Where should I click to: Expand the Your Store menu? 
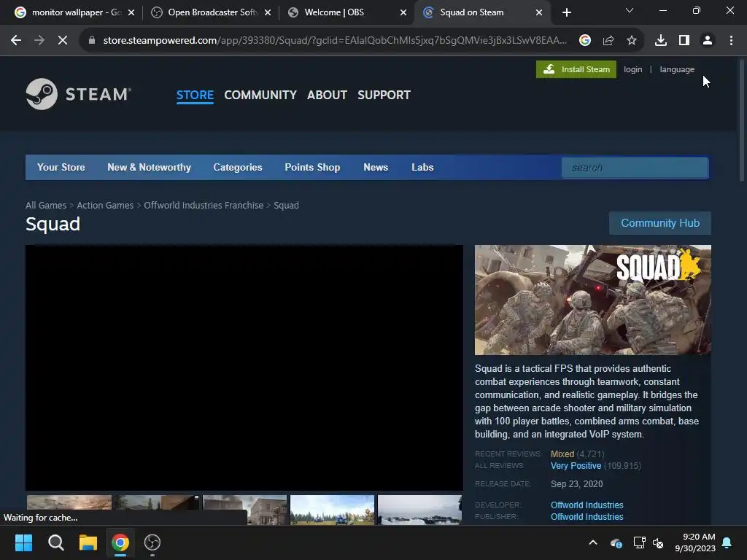[61, 167]
